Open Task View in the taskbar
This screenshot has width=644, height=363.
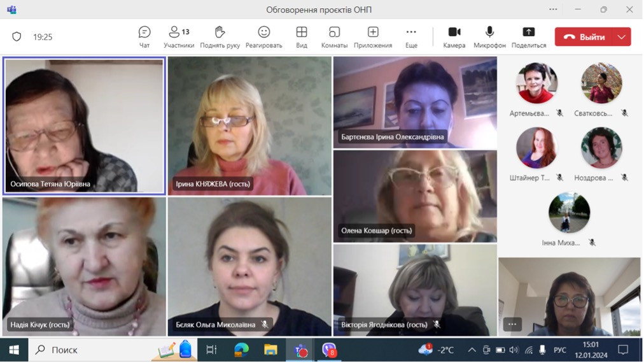coord(211,350)
